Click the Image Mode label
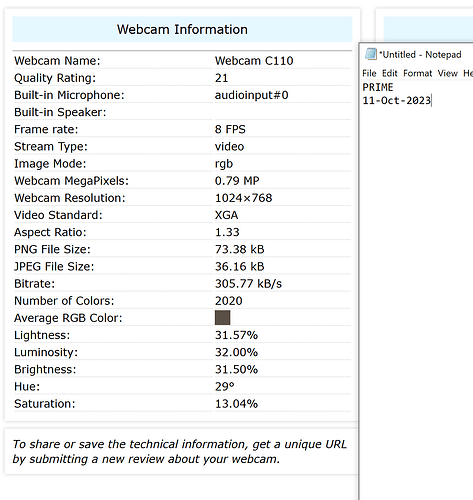This screenshot has height=500, width=473. (50, 164)
